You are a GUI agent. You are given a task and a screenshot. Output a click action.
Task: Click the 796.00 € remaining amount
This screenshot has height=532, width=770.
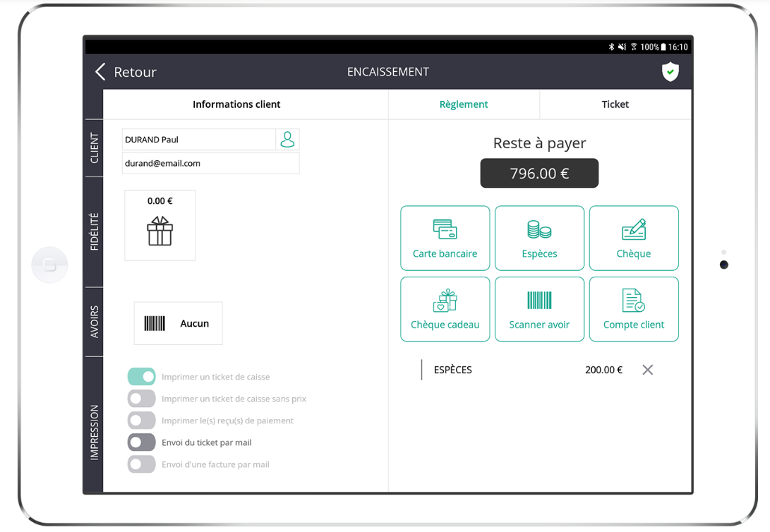pos(539,174)
